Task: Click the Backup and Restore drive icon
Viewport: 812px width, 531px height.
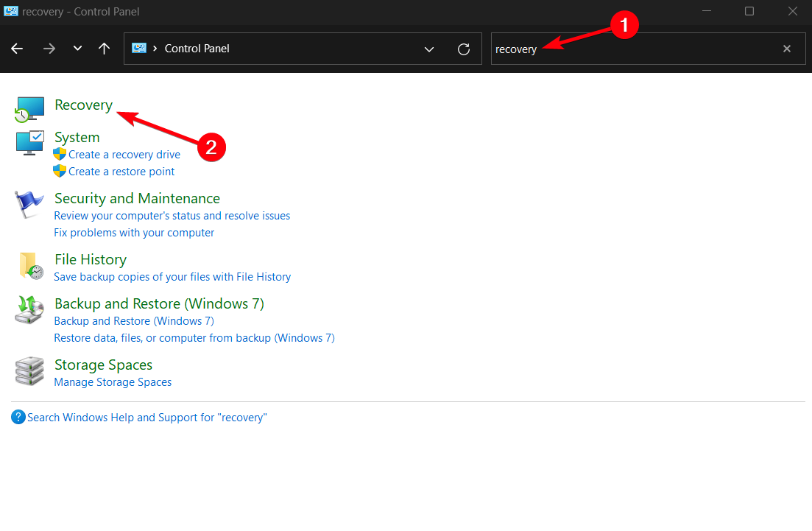Action: [29, 310]
